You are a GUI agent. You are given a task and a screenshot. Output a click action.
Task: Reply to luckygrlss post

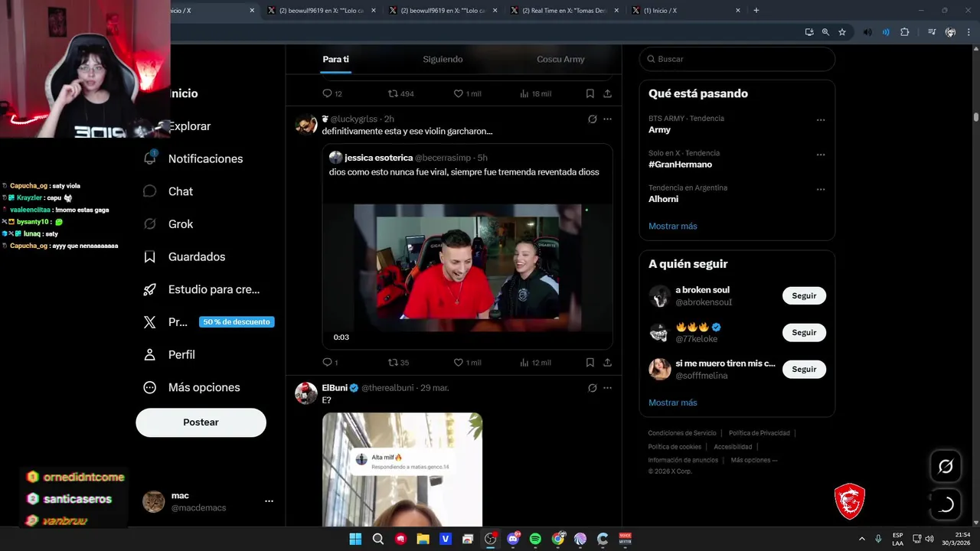pyautogui.click(x=327, y=362)
